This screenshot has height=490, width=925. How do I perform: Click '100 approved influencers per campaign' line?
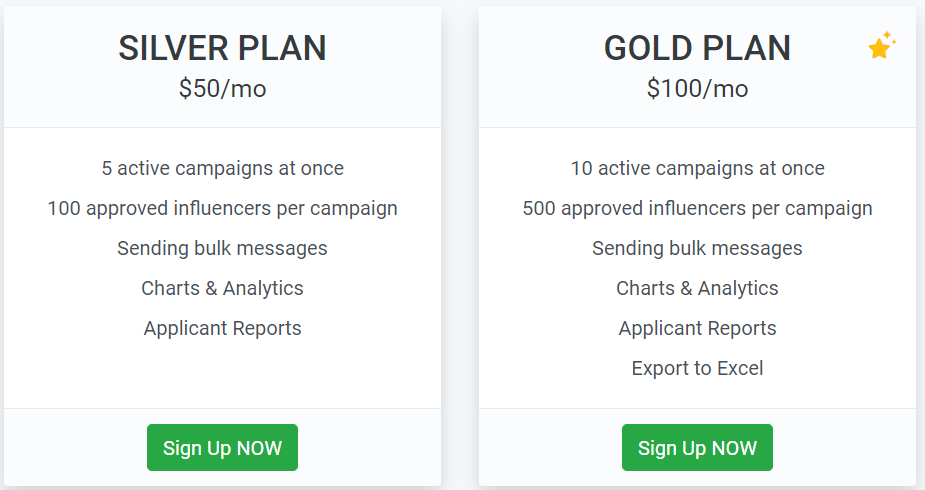point(222,208)
